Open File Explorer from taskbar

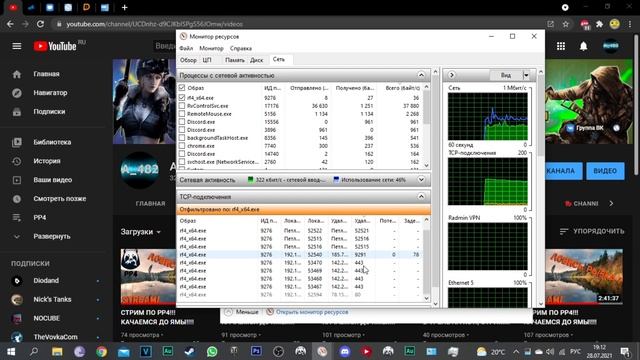pyautogui.click(x=57, y=351)
